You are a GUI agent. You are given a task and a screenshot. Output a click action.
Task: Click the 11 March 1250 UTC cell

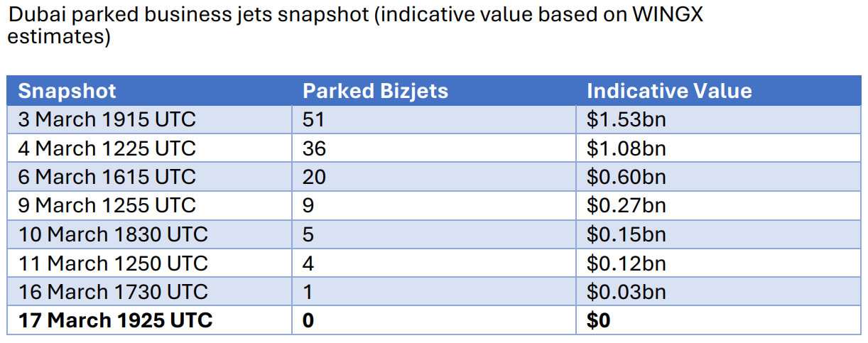coord(113,263)
